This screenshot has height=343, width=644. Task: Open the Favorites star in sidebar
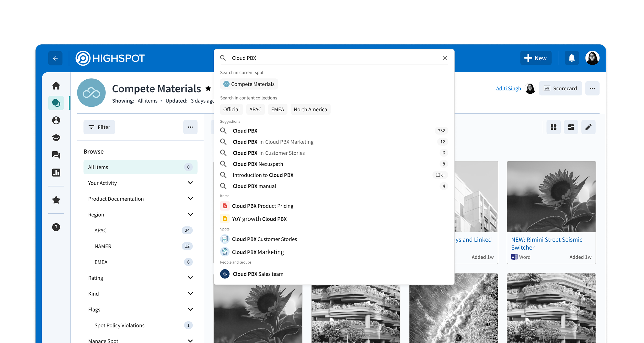click(x=56, y=200)
